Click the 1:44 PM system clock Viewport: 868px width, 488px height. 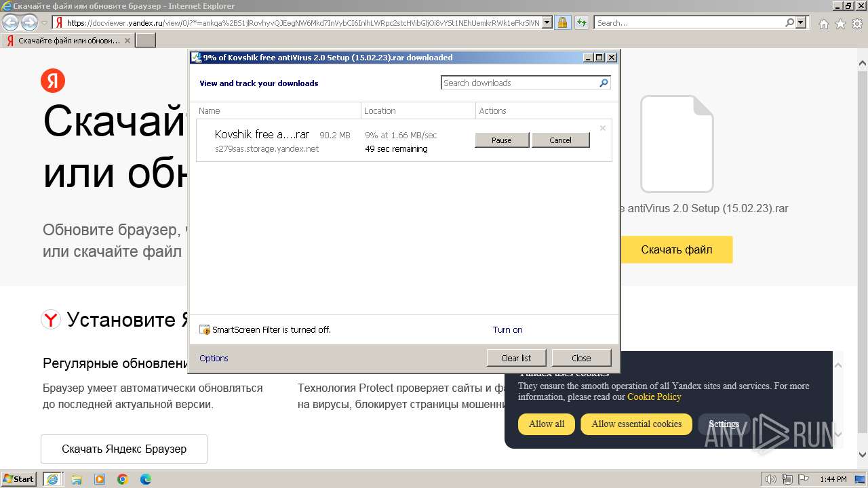[x=833, y=479]
